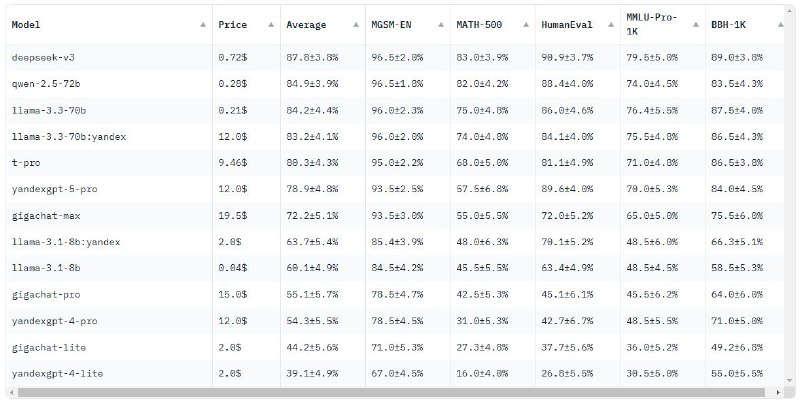Click MMLU-Pro-1K sort arrow icon
The width and height of the screenshot is (800, 405).
(696, 24)
